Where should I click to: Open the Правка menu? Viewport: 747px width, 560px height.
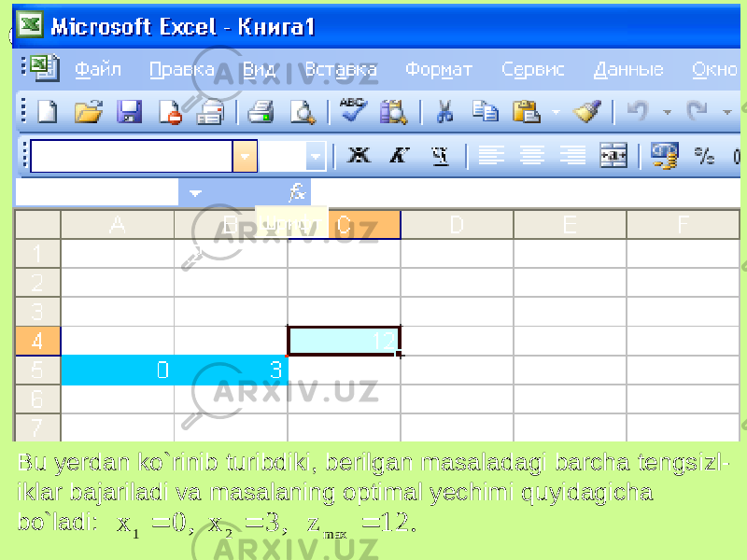coord(182,69)
